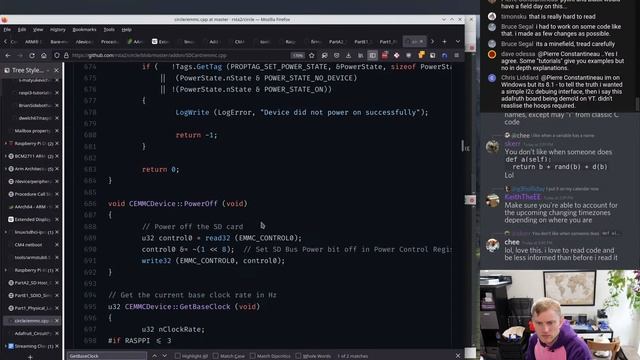Image resolution: width=640 pixels, height=360 pixels.
Task: Click the code page vertical scrollbar
Action: pos(464,146)
